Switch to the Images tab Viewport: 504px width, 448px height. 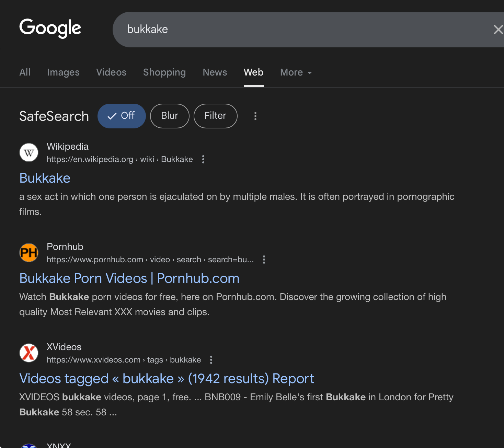[x=63, y=72]
